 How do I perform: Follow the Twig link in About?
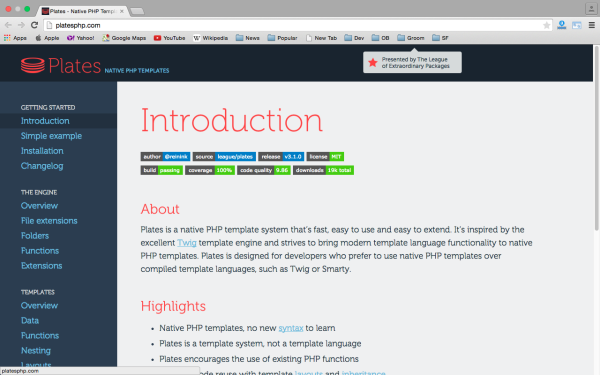(x=187, y=243)
